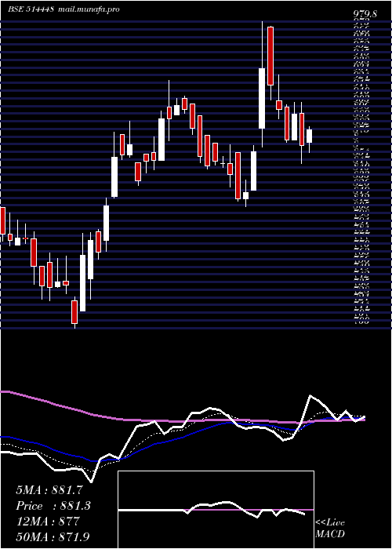Click inside the MACD inset chart box

tap(216, 510)
